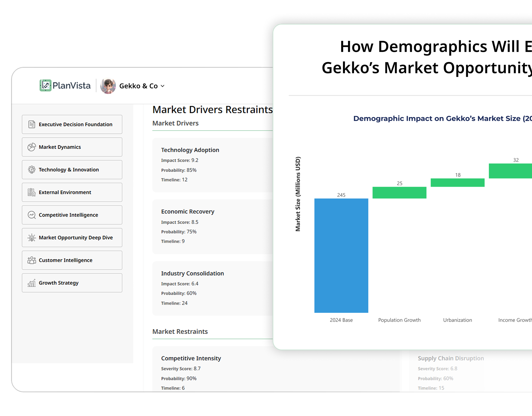Open the Technology Adoption driver card
The width and height of the screenshot is (532, 416).
(212, 165)
